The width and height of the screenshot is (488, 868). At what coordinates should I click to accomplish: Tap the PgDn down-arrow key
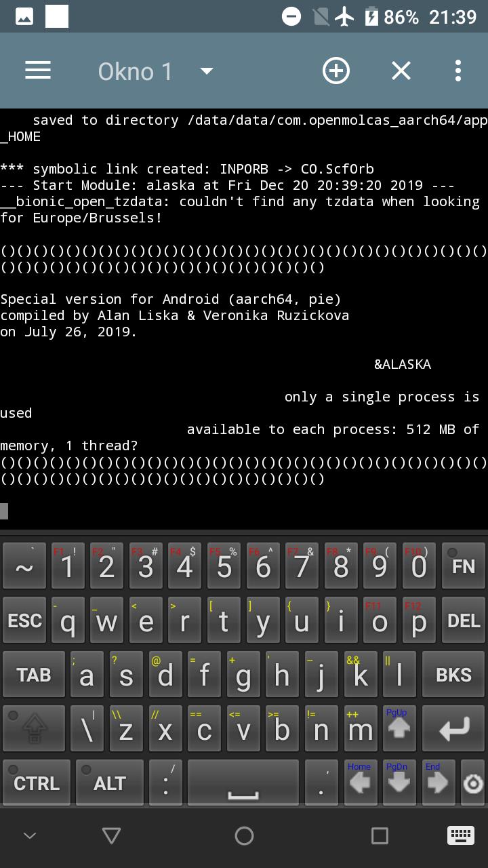399,783
